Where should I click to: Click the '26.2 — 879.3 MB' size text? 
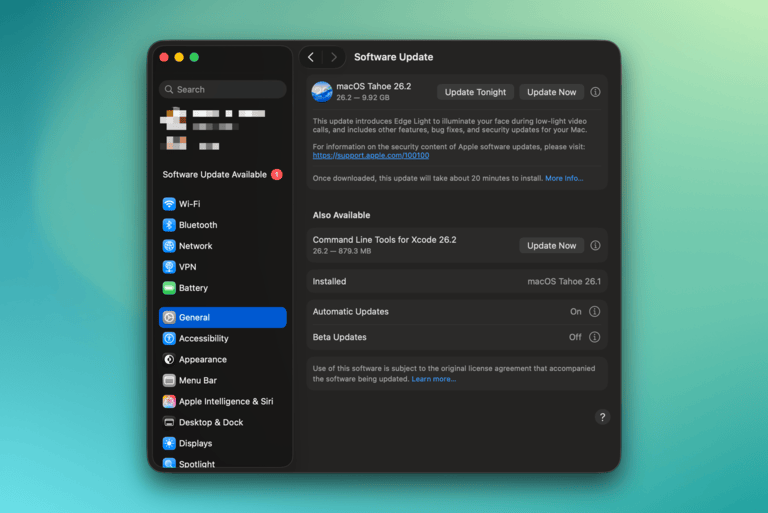(x=342, y=251)
